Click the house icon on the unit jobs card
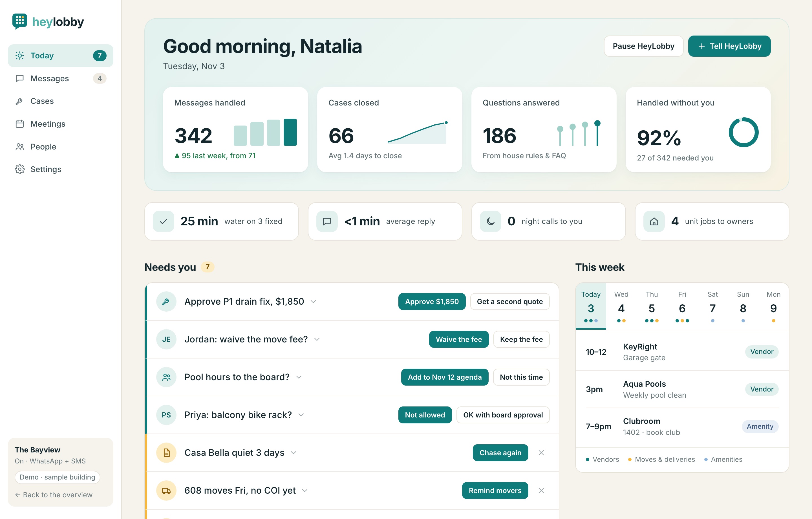 (654, 221)
